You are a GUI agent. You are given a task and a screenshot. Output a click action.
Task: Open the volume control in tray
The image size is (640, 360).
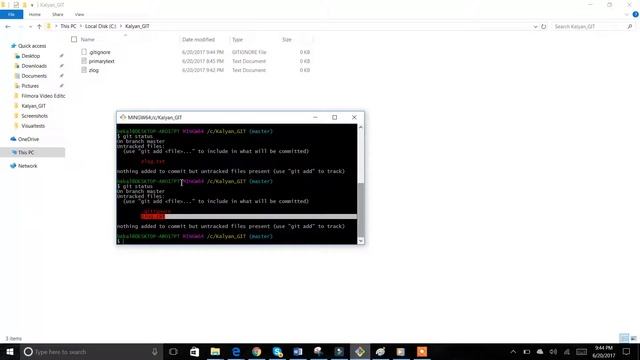click(x=553, y=352)
